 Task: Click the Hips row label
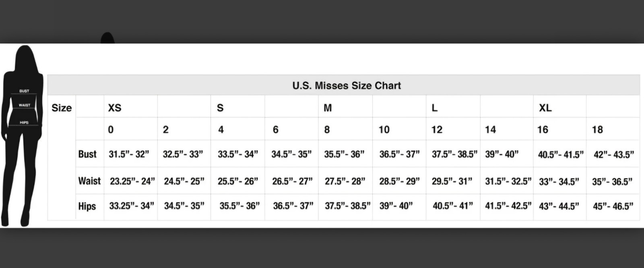[87, 206]
